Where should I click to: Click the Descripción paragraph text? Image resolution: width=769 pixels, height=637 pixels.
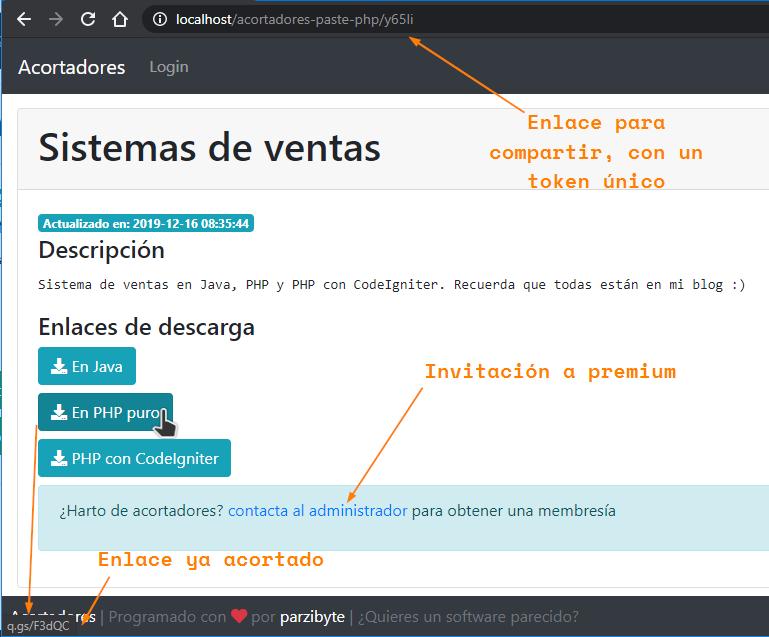(x=390, y=284)
